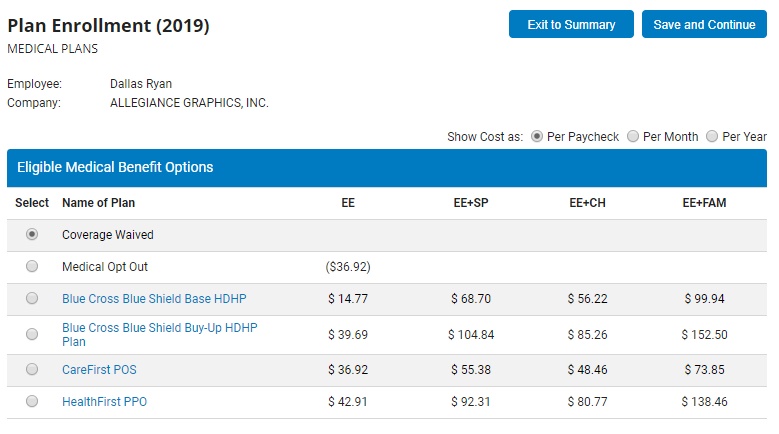
Task: Click the Exit to Summary button
Action: pos(570,25)
